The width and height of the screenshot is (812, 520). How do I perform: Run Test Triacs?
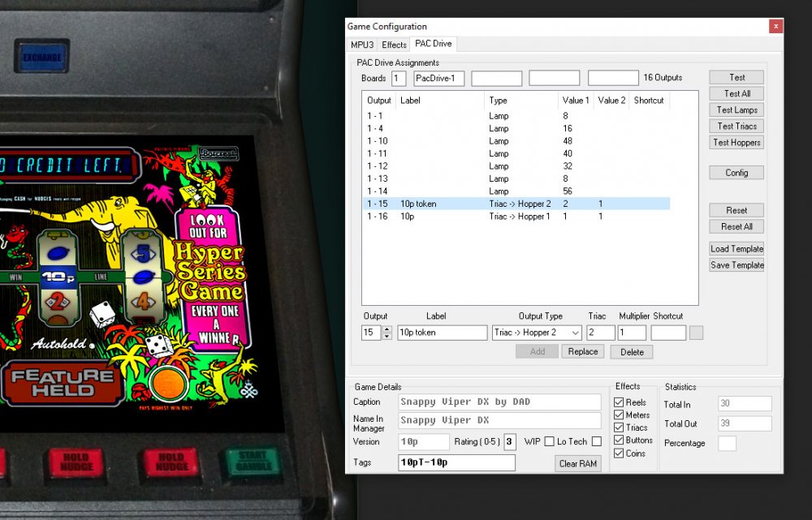[736, 126]
